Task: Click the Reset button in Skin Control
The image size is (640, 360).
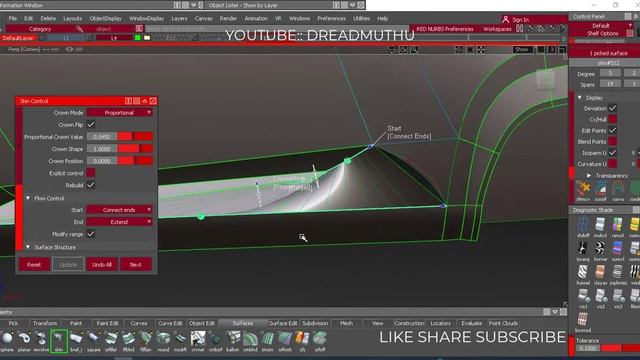Action: pyautogui.click(x=34, y=264)
